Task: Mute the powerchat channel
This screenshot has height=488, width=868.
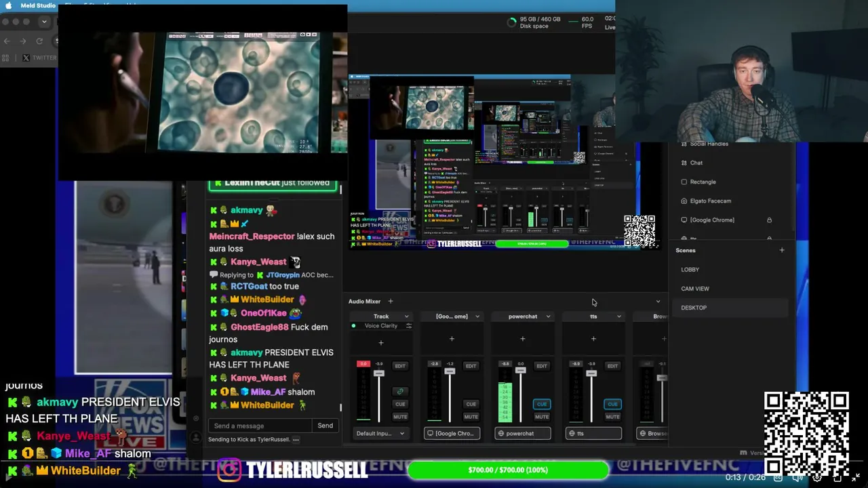Action: click(x=542, y=417)
